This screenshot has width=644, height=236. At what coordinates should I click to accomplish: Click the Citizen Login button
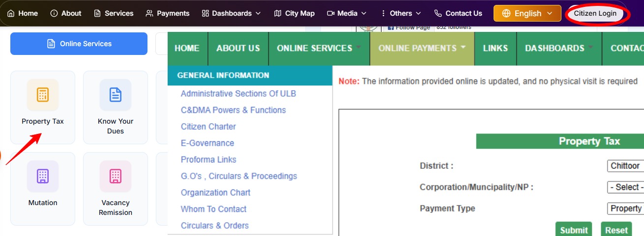(595, 13)
